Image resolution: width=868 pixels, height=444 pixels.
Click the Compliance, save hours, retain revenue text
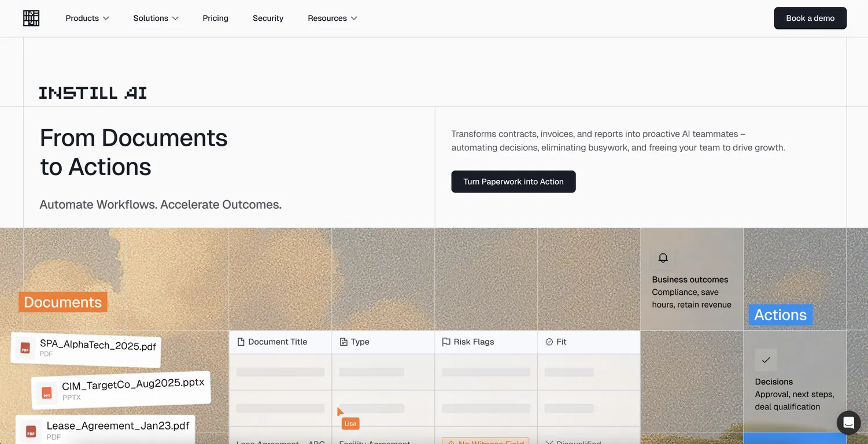click(692, 298)
